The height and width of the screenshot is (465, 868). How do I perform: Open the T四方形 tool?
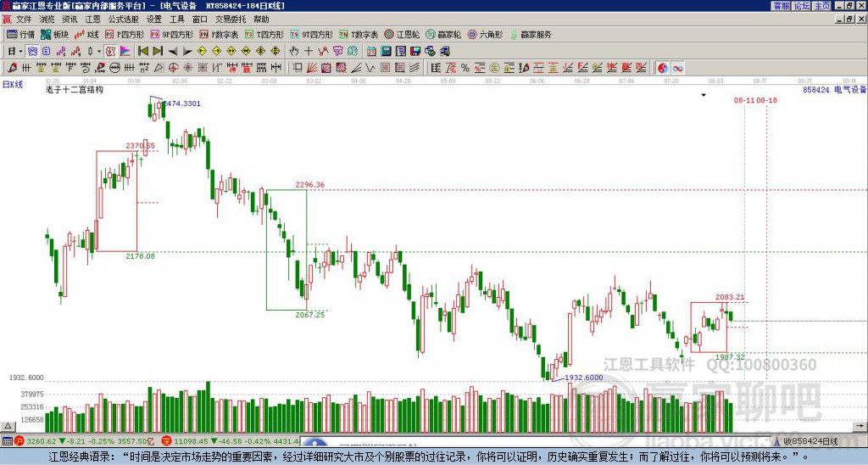pos(264,34)
